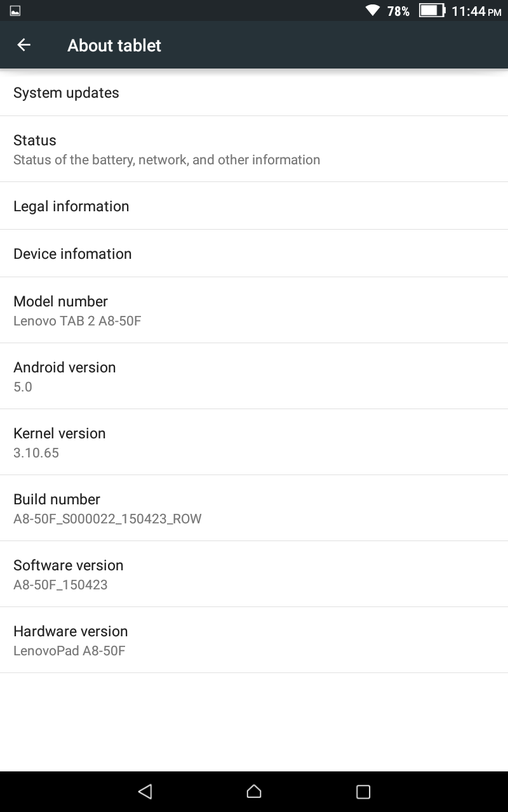Tap the 11:44 PM clock
The height and width of the screenshot is (812, 508).
[x=476, y=11]
